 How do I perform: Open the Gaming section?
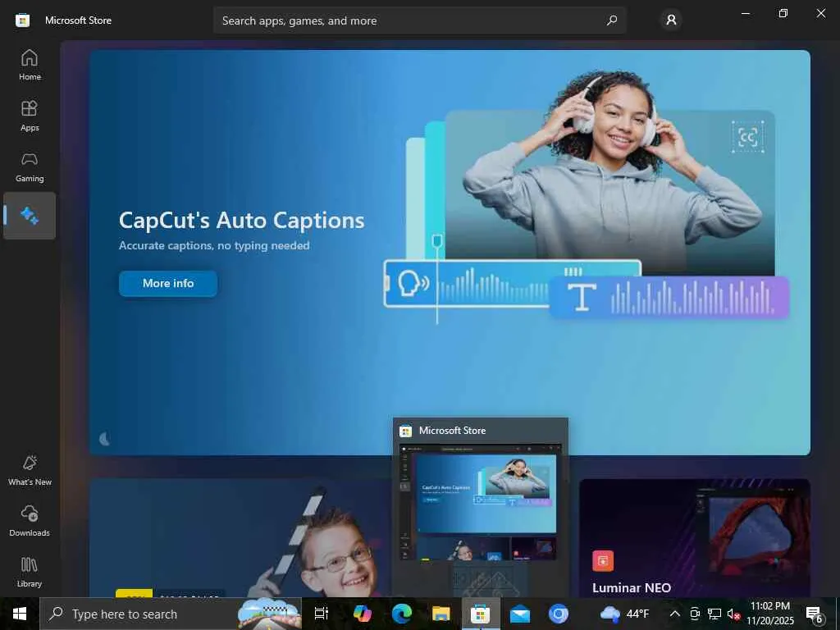[30, 167]
